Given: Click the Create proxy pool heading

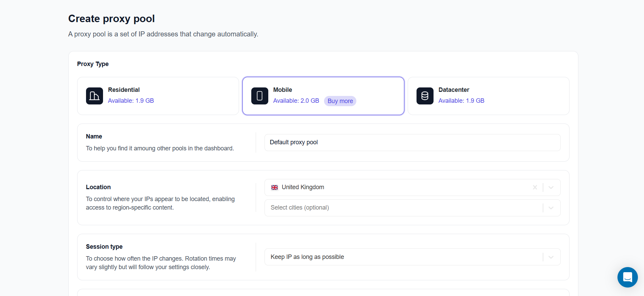Looking at the screenshot, I should (x=112, y=19).
